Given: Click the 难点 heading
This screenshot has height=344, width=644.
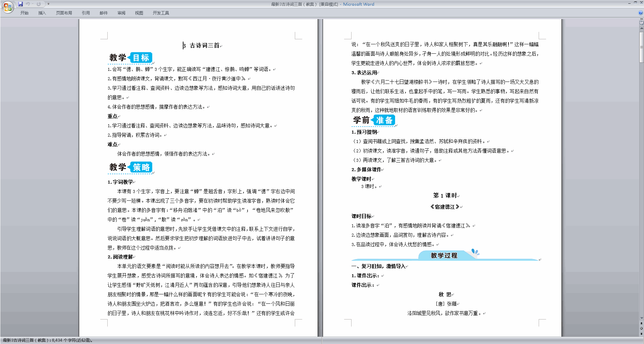Looking at the screenshot, I should coord(112,145).
